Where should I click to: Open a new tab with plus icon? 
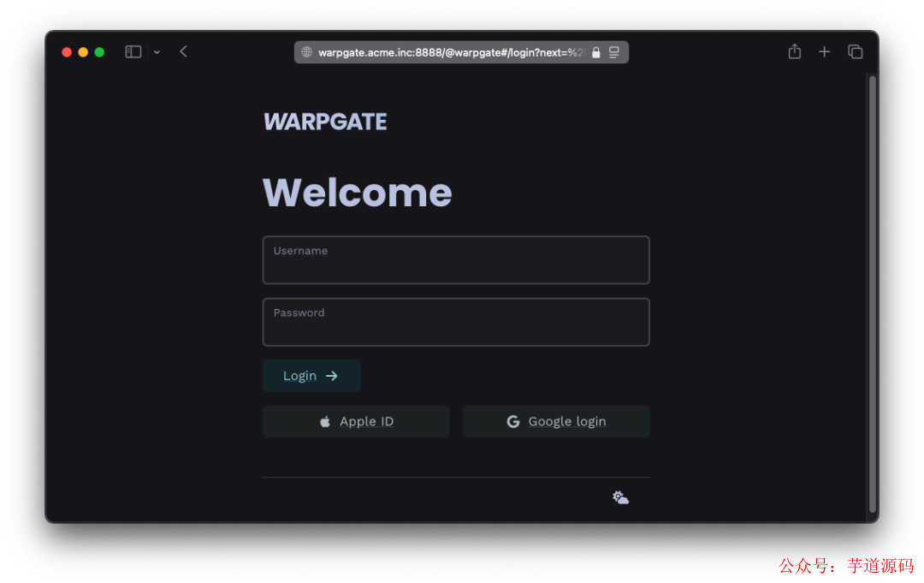coord(824,52)
